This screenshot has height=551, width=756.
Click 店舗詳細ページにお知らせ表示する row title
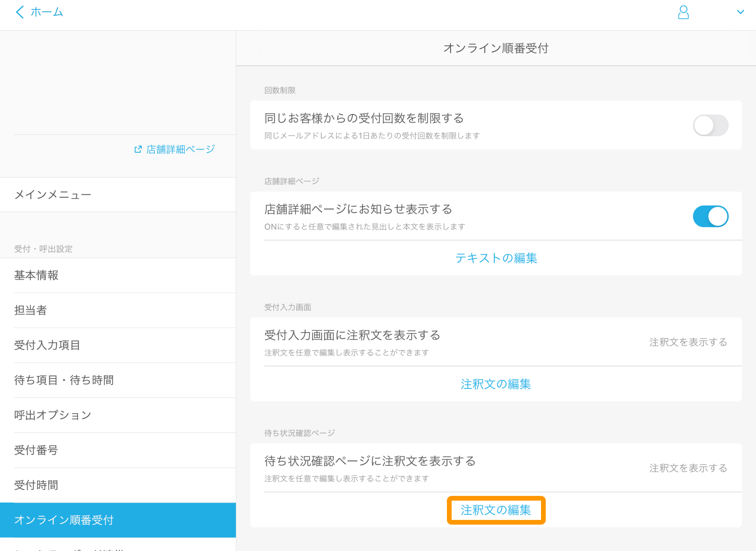(x=358, y=209)
